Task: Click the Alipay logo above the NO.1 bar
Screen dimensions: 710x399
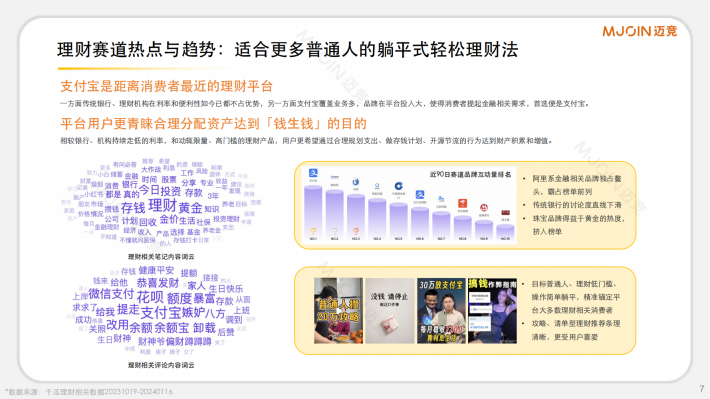Action: coord(313,173)
